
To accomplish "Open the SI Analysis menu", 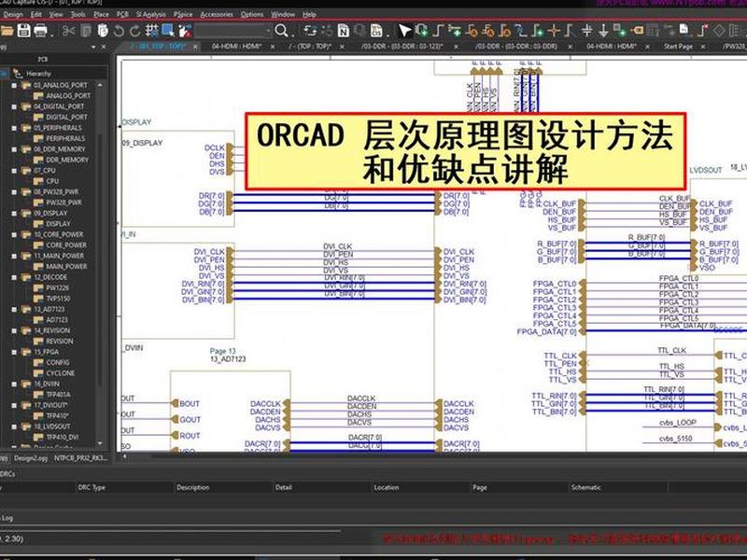I will [151, 14].
